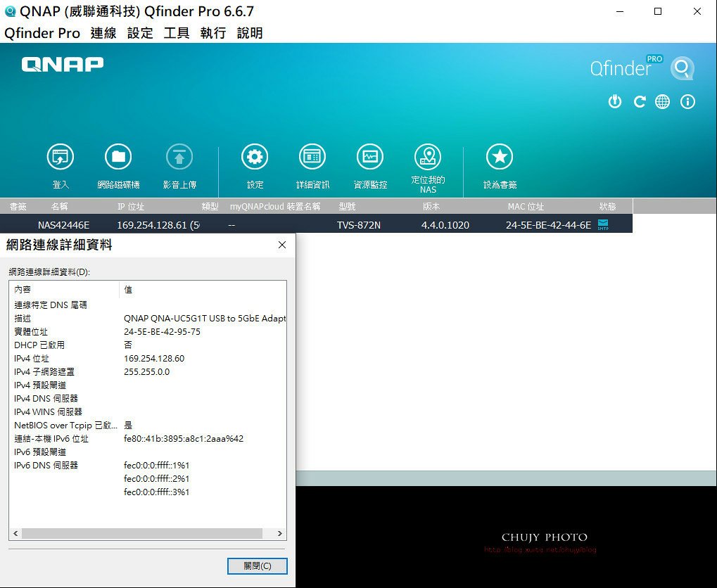Image resolution: width=717 pixels, height=588 pixels.
Task: Open the 設定 gear configuration icon
Action: [x=255, y=157]
